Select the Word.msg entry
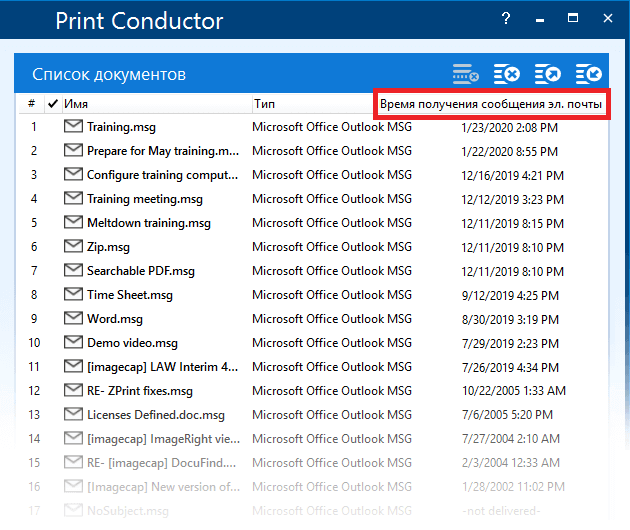This screenshot has width=630, height=530. click(x=115, y=319)
